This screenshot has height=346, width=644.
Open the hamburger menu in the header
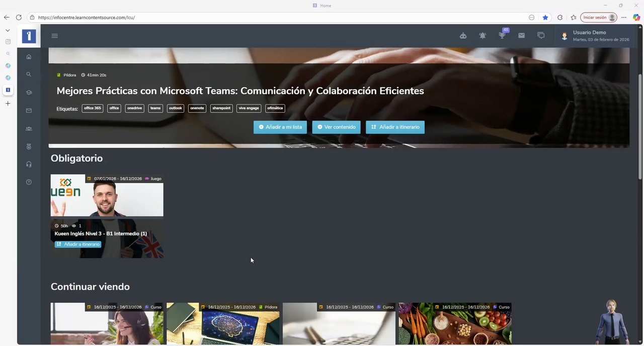[55, 36]
